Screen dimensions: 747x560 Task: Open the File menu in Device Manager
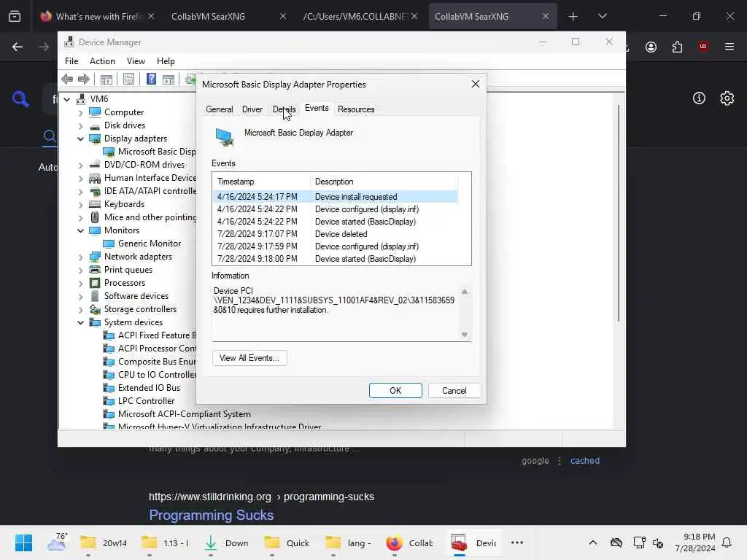[71, 61]
